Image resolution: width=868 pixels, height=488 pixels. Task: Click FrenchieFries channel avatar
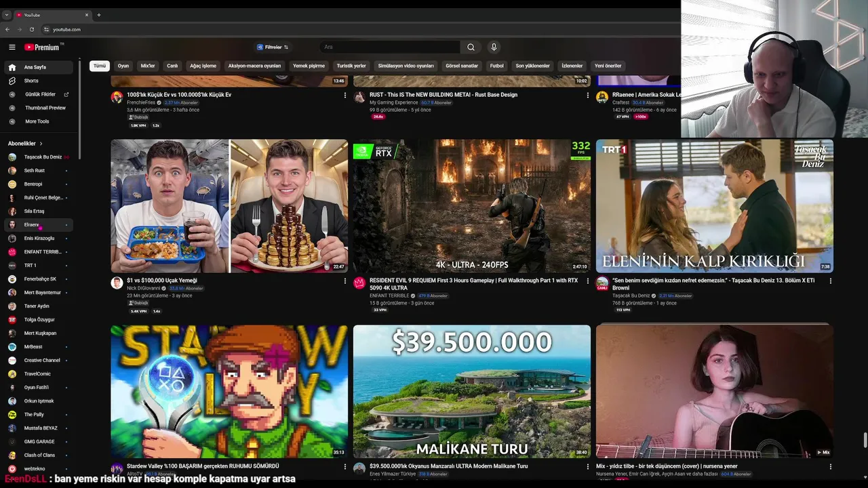pos(117,97)
